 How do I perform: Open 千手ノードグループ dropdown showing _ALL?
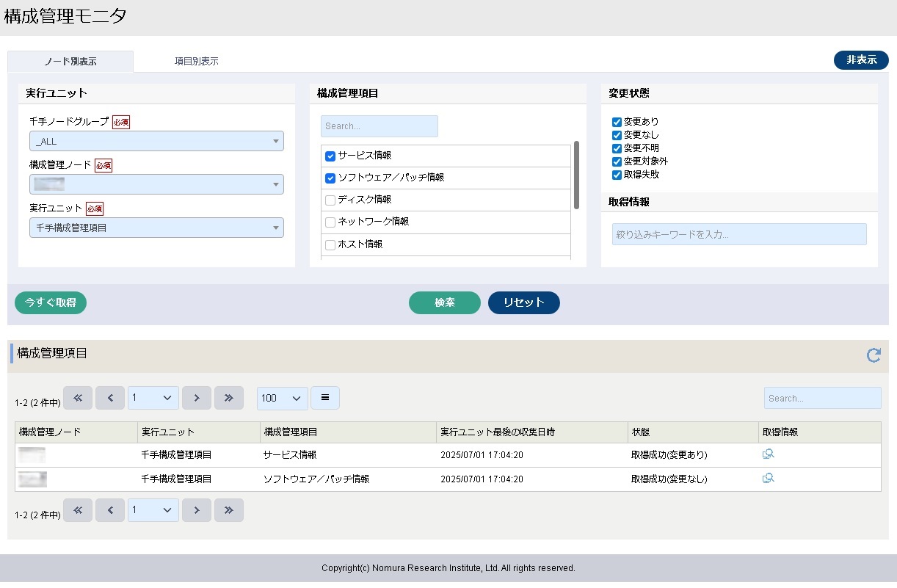156,141
